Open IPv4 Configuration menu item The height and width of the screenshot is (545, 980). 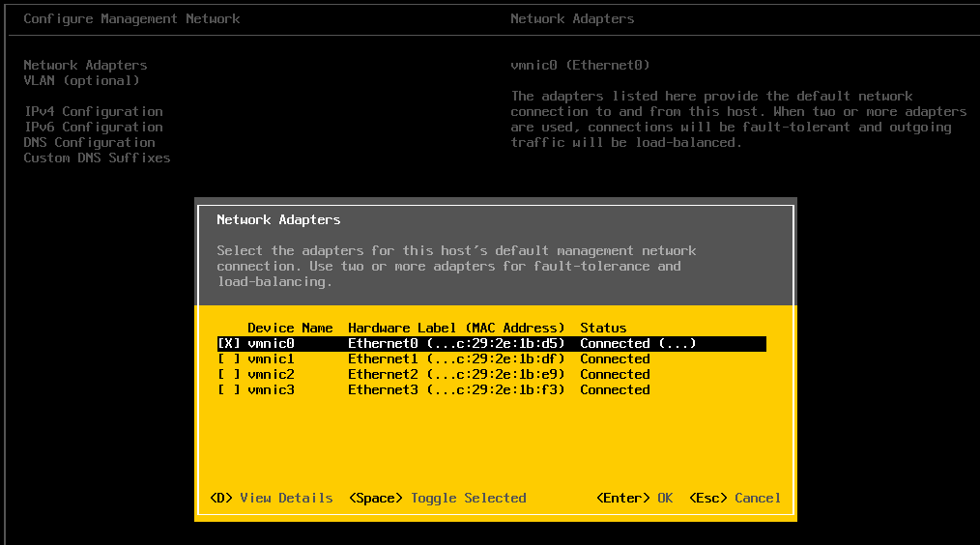click(x=93, y=111)
